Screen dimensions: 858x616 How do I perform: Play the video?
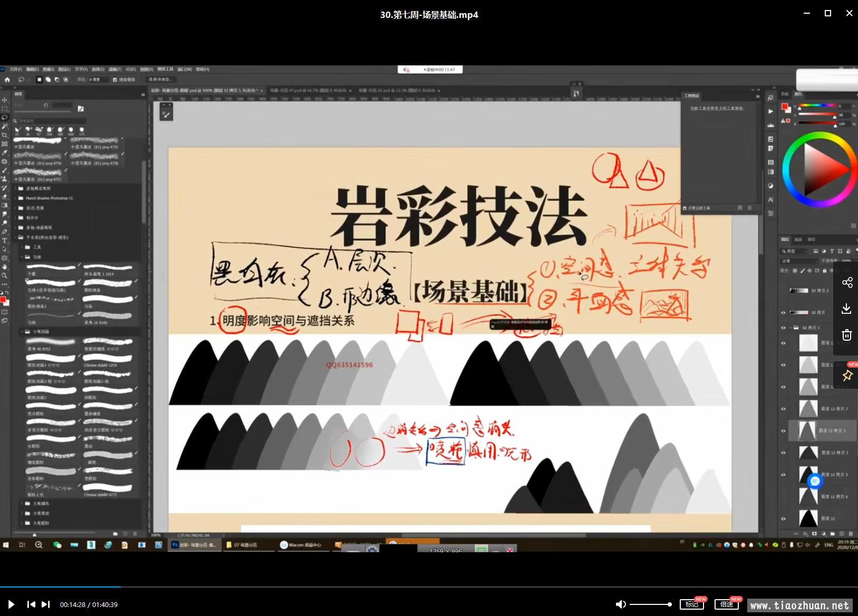point(11,604)
